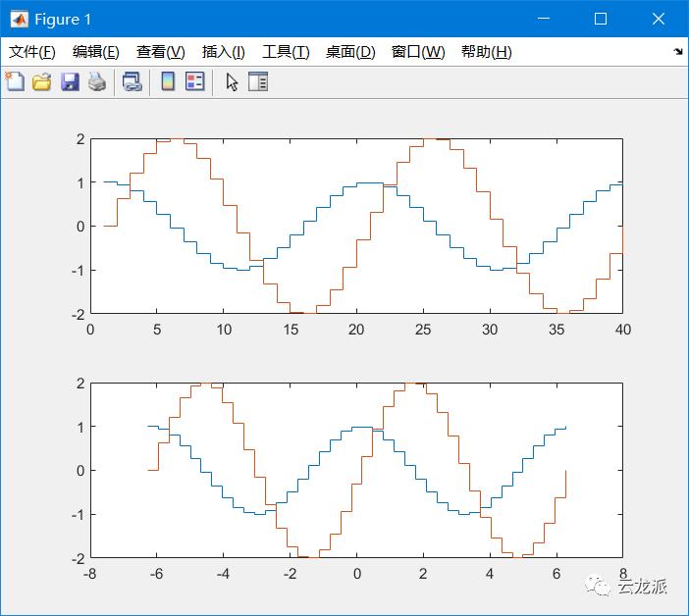Close the Figure 1 window

click(659, 19)
